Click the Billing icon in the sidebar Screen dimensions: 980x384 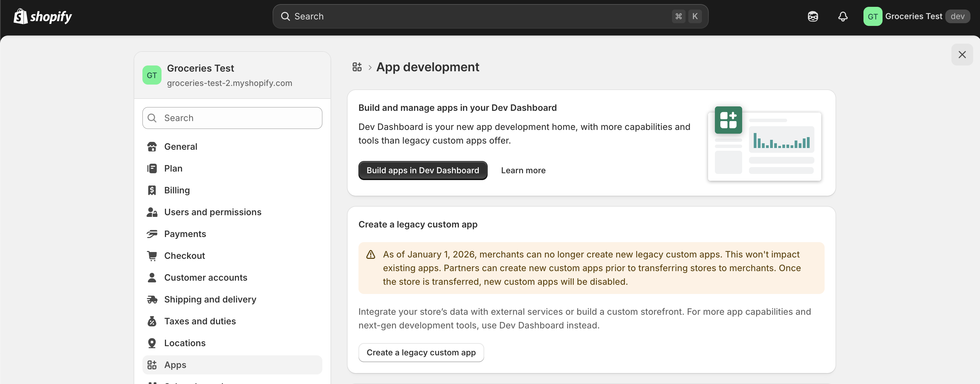pyautogui.click(x=152, y=190)
